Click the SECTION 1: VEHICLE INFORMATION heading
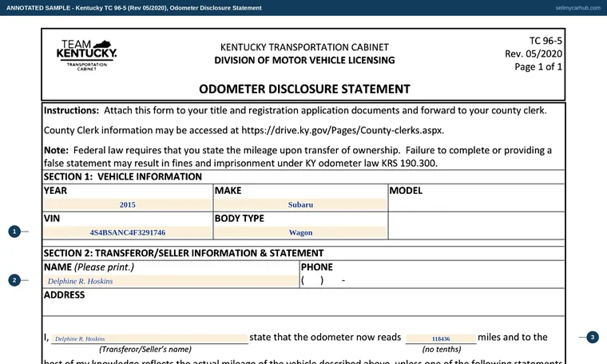607x364 pixels. (x=123, y=176)
